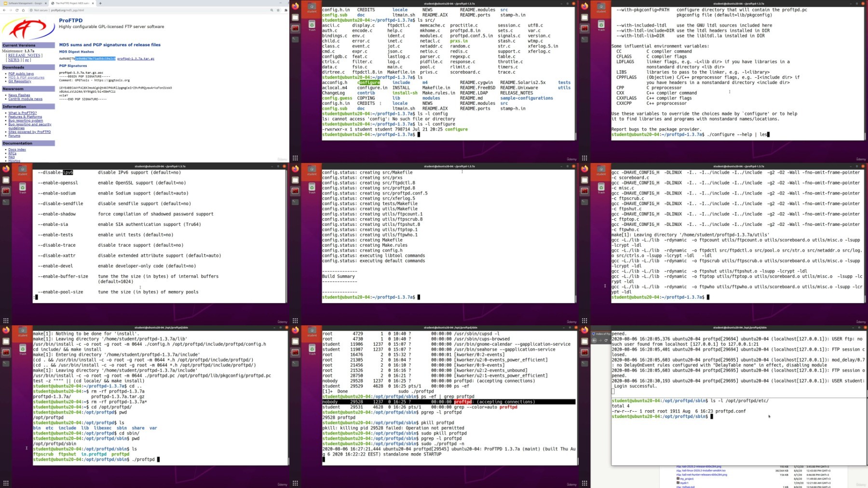Open the "What is ProFTPD?" link
This screenshot has width=868, height=488.
23,113
